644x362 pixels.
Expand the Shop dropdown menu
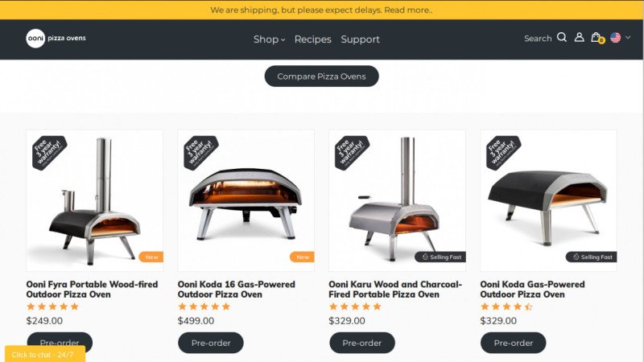(269, 39)
